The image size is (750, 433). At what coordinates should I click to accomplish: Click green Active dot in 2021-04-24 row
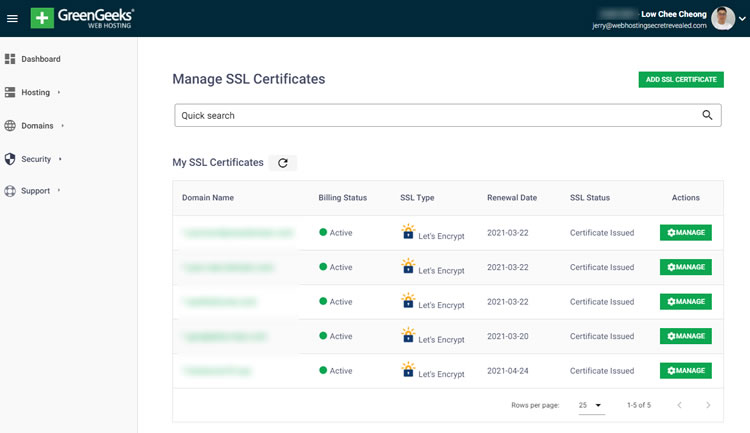323,370
